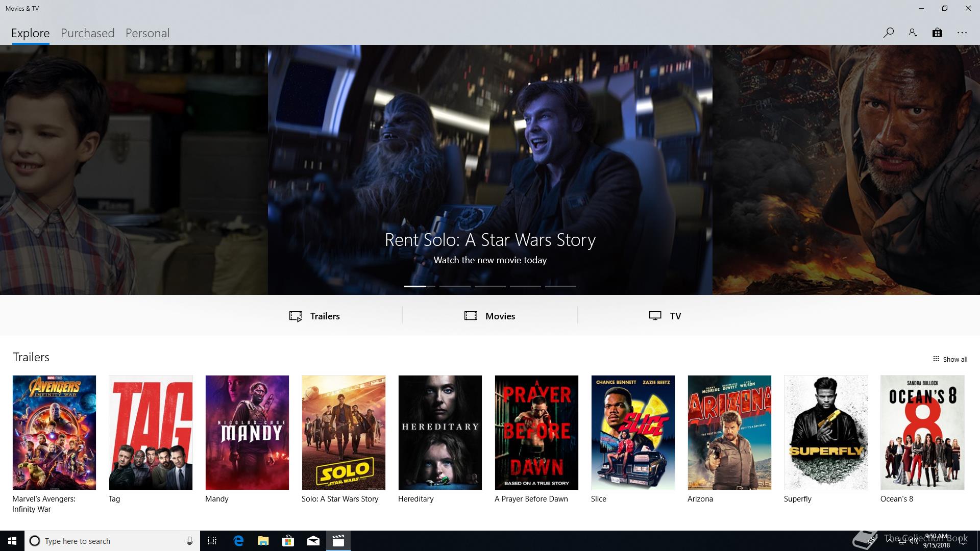
Task: Open File Explorer from the taskbar
Action: 263,541
